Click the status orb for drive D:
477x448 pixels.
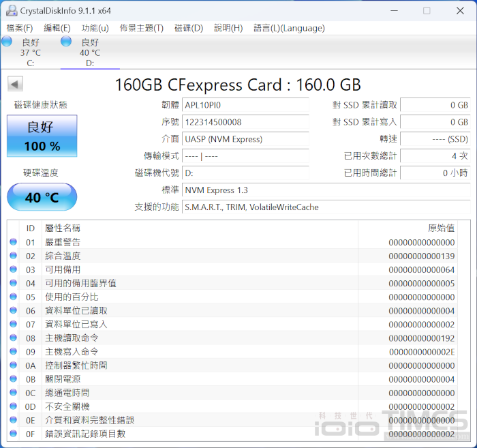point(66,42)
